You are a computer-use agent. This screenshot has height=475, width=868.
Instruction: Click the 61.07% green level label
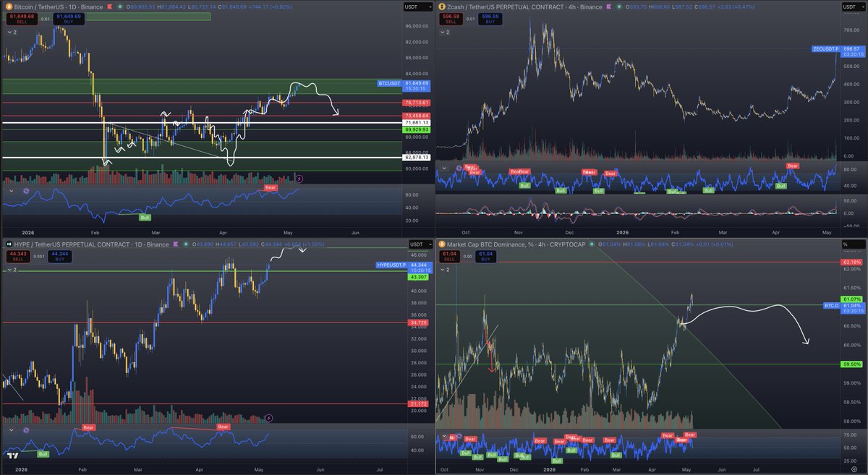click(851, 299)
